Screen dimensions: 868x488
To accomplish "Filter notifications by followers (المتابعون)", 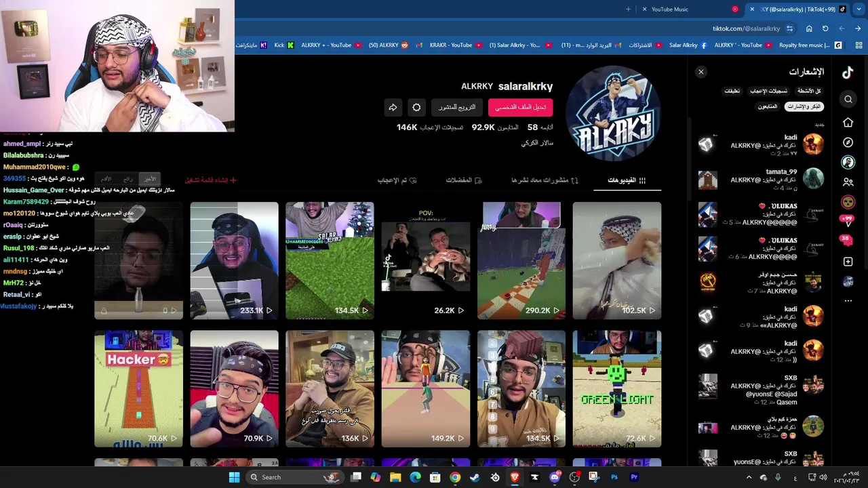I will [768, 106].
